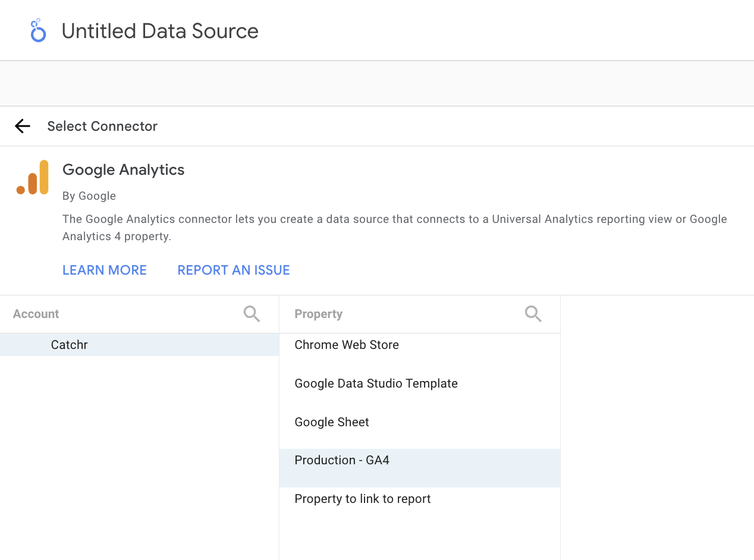This screenshot has width=754, height=560.
Task: Open search in the Property column
Action: pos(533,314)
